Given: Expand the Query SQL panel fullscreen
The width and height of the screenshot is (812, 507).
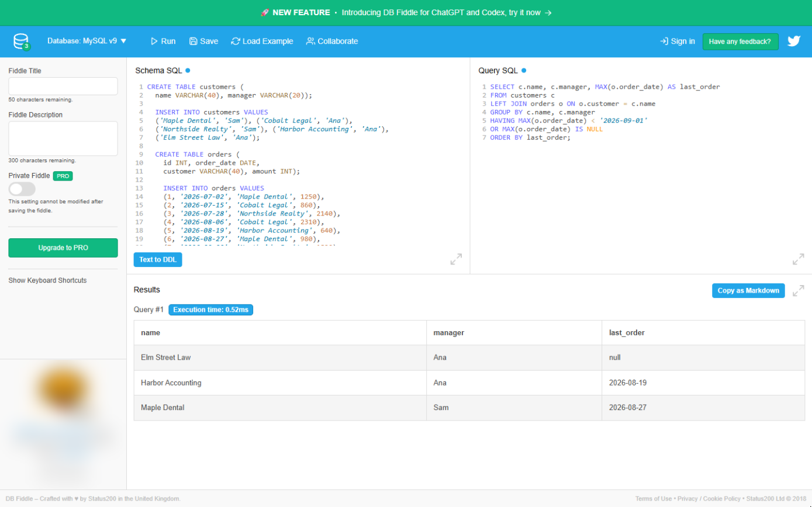Looking at the screenshot, I should tap(798, 259).
